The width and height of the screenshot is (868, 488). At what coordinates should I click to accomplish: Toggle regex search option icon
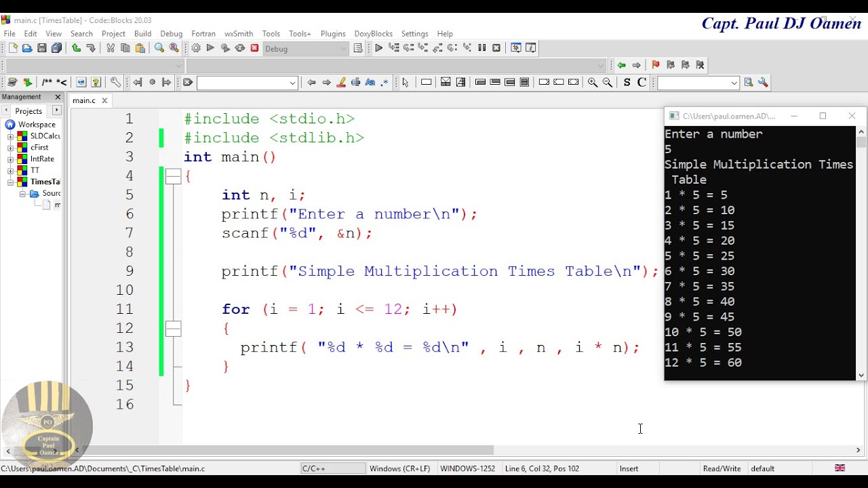[385, 82]
